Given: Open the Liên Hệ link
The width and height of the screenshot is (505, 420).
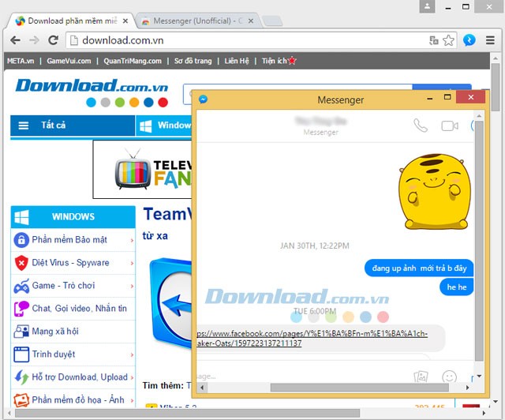Looking at the screenshot, I should (x=237, y=61).
